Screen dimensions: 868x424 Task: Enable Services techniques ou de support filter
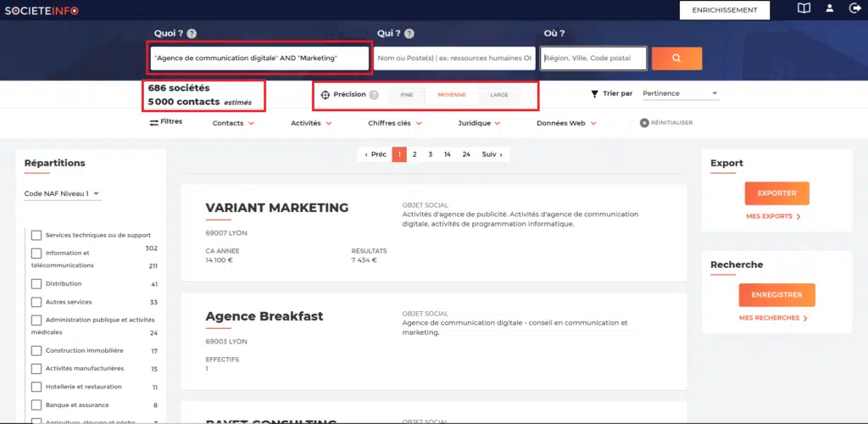36,235
